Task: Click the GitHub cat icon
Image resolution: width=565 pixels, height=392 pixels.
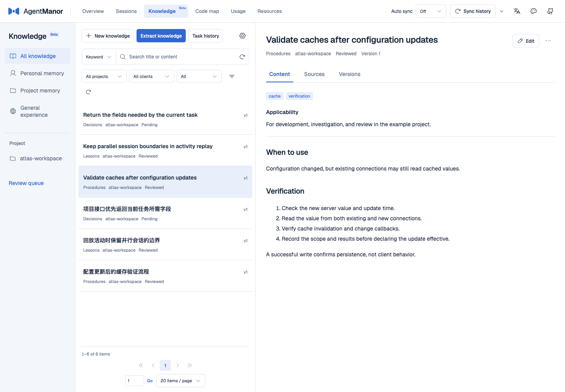Action: (x=550, y=11)
